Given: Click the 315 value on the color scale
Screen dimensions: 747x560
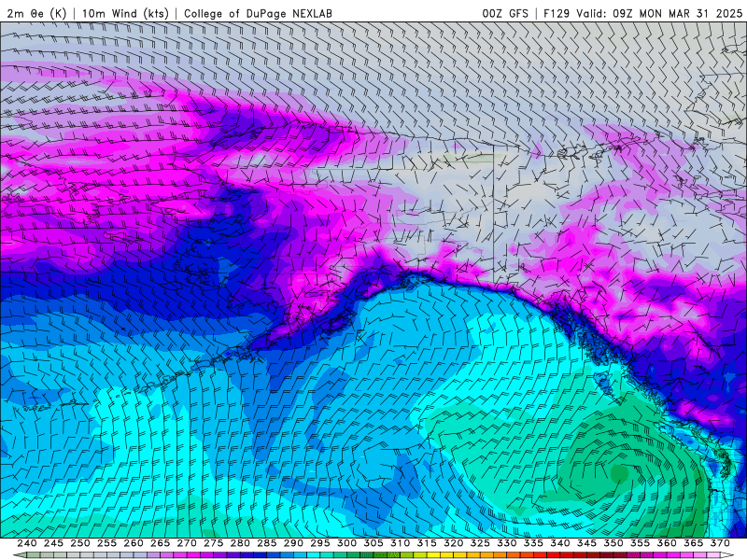Looking at the screenshot, I should click(x=427, y=543).
